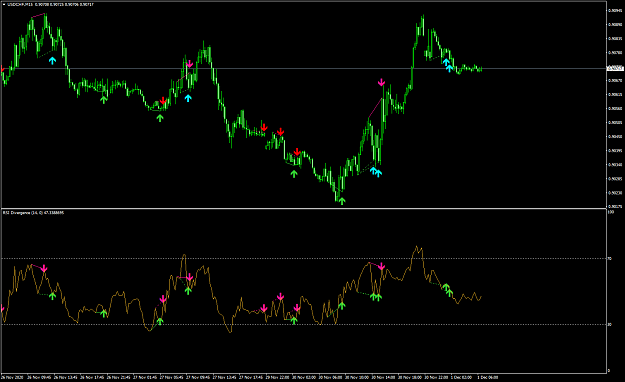Click the last time label 1 Dec 06:00
625x382 pixels.
[487, 377]
